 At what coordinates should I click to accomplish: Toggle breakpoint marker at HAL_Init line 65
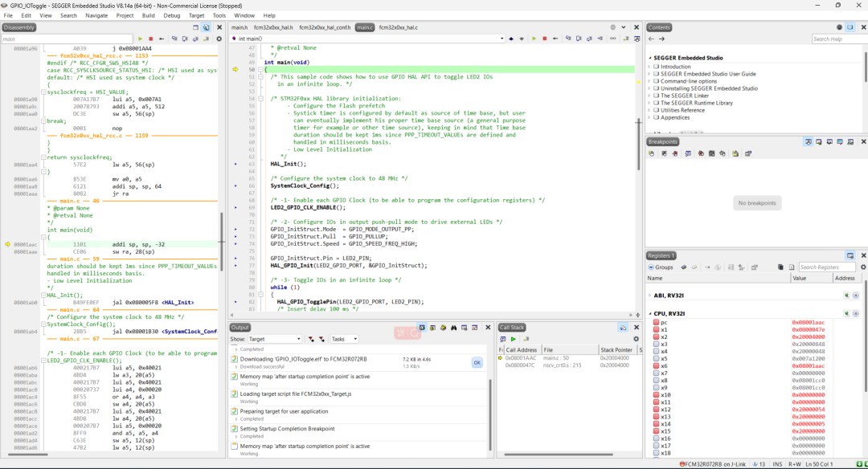pyautogui.click(x=235, y=163)
